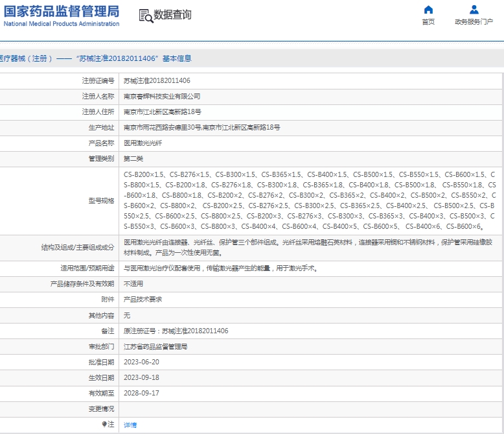
Task: Select the 不适用 value
Action: pyautogui.click(x=133, y=284)
